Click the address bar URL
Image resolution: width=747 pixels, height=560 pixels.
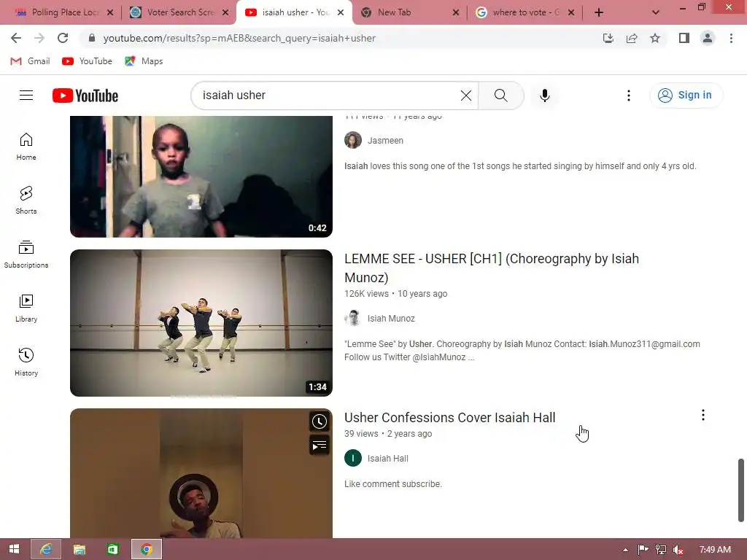(239, 38)
